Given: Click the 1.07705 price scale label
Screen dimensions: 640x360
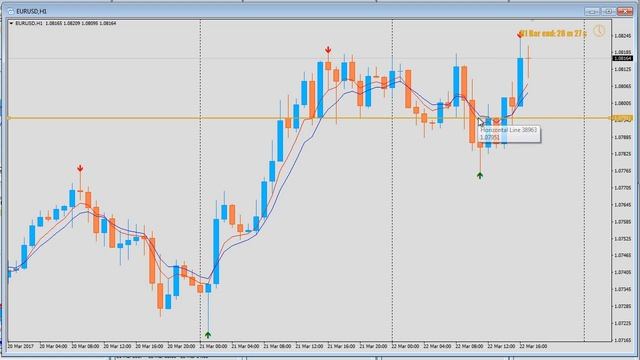Looking at the screenshot, I should coord(622,188).
